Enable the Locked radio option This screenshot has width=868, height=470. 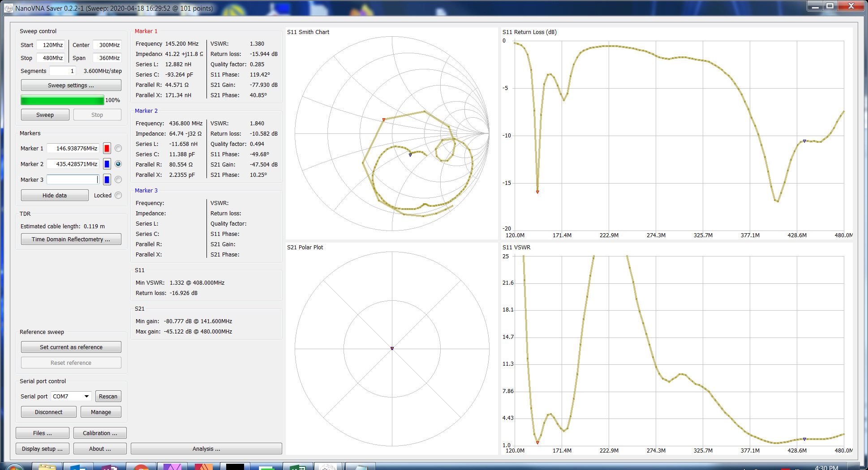tap(118, 196)
